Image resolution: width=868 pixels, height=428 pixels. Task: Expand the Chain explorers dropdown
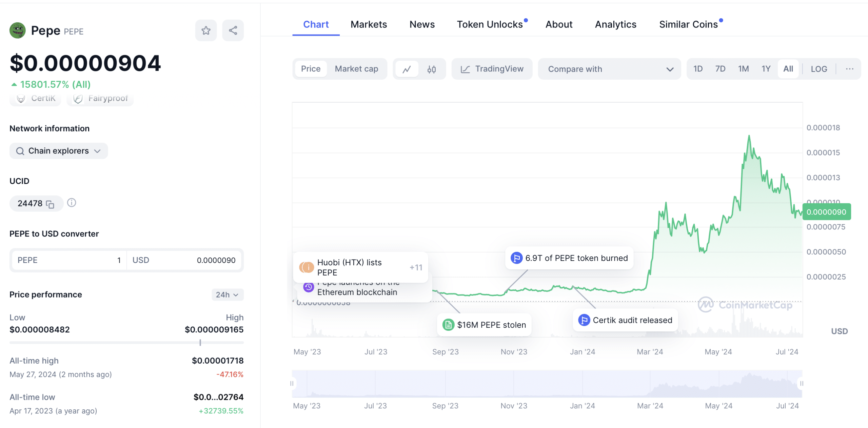pos(59,151)
